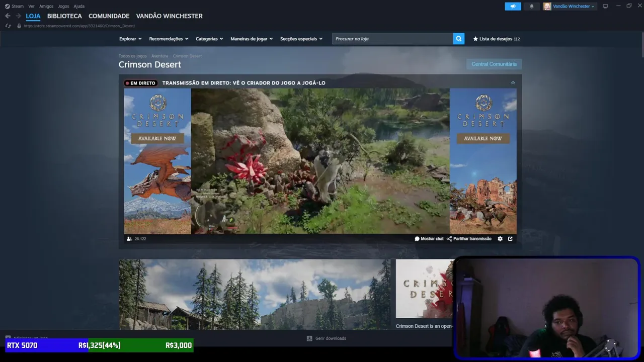Open Vandão Winchester account dropdown
Image resolution: width=644 pixels, height=362 pixels.
pos(573,6)
